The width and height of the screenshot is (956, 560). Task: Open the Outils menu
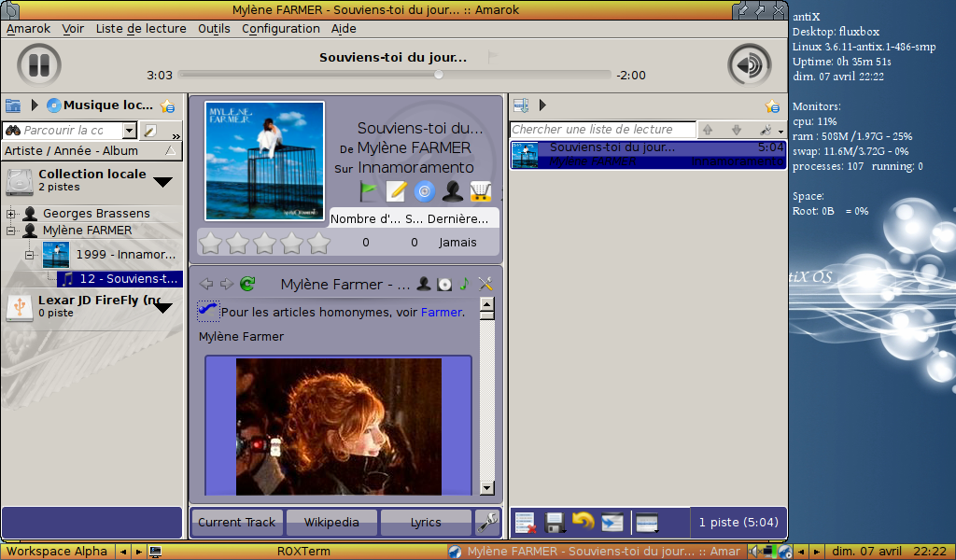click(x=214, y=29)
